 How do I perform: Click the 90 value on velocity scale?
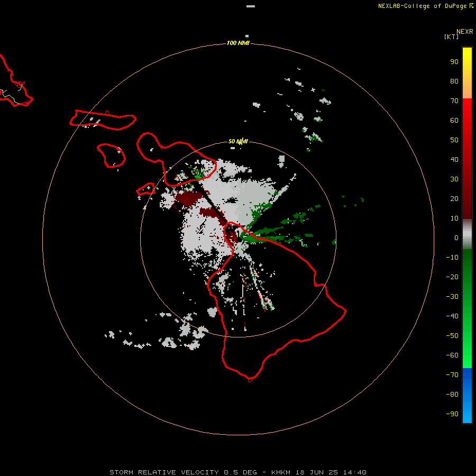pyautogui.click(x=454, y=62)
